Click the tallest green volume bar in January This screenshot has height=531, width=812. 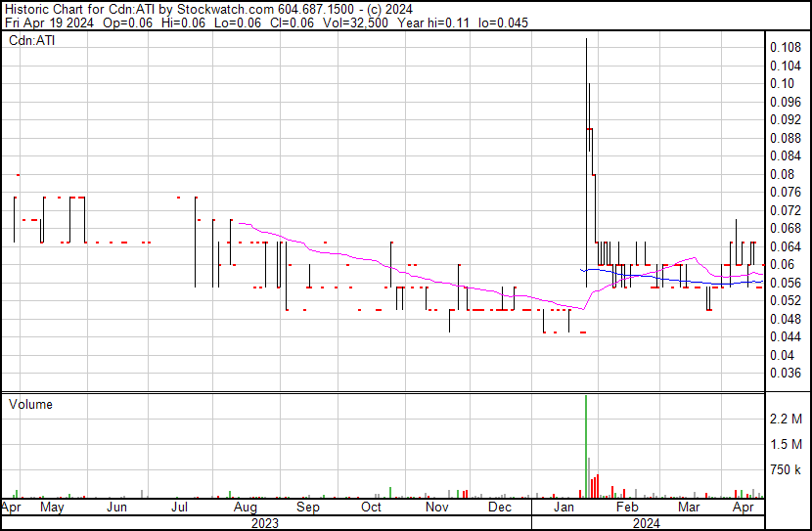(586, 446)
